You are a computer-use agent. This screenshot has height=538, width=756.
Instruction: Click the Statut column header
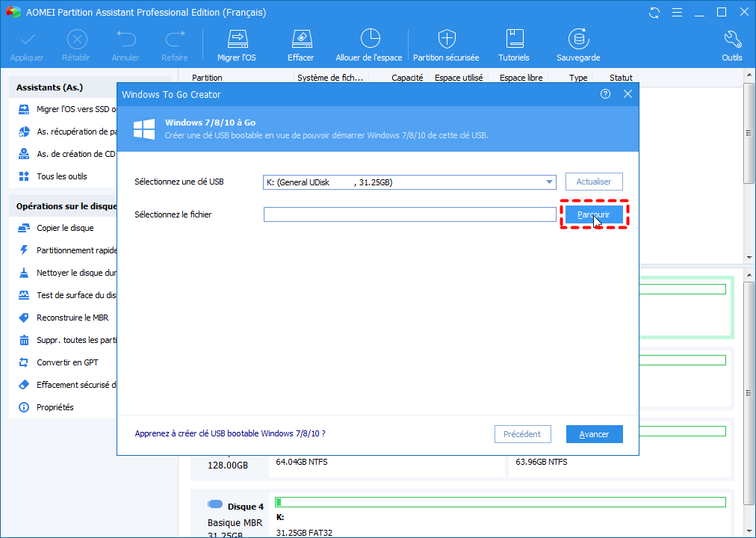pos(621,78)
